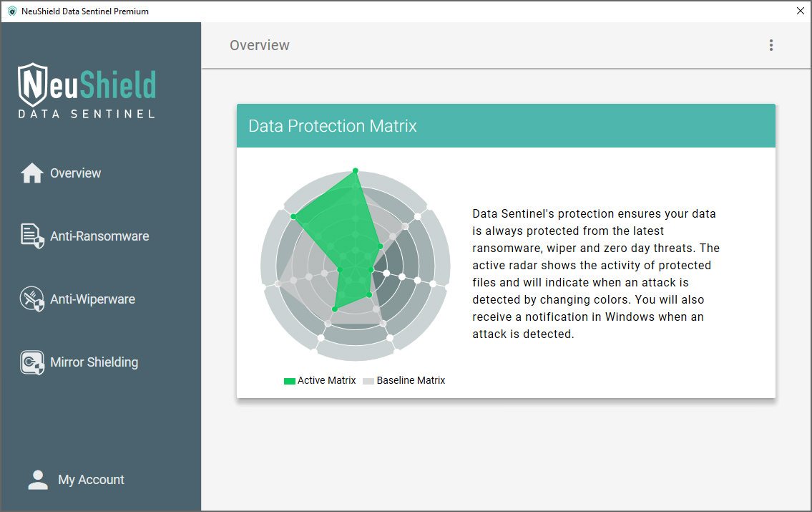Click the Anti-Ransomware document shield icon
This screenshot has height=512, width=812.
click(32, 236)
